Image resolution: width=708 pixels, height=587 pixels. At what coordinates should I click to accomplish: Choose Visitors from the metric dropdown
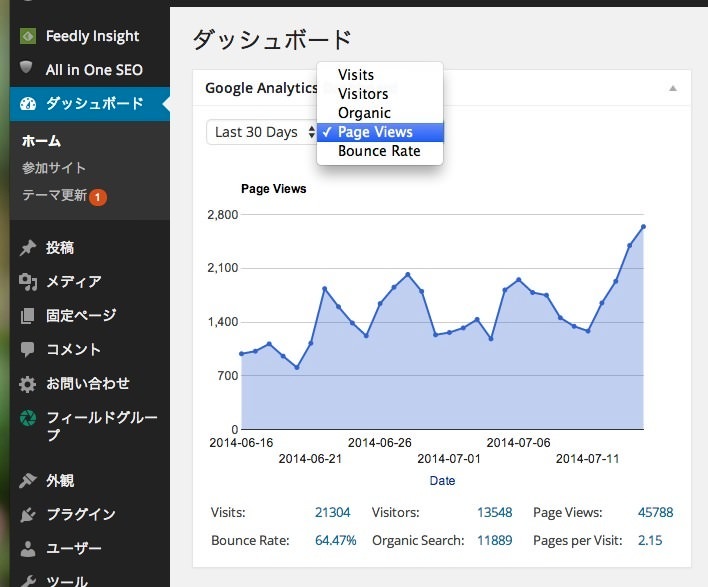click(380, 94)
